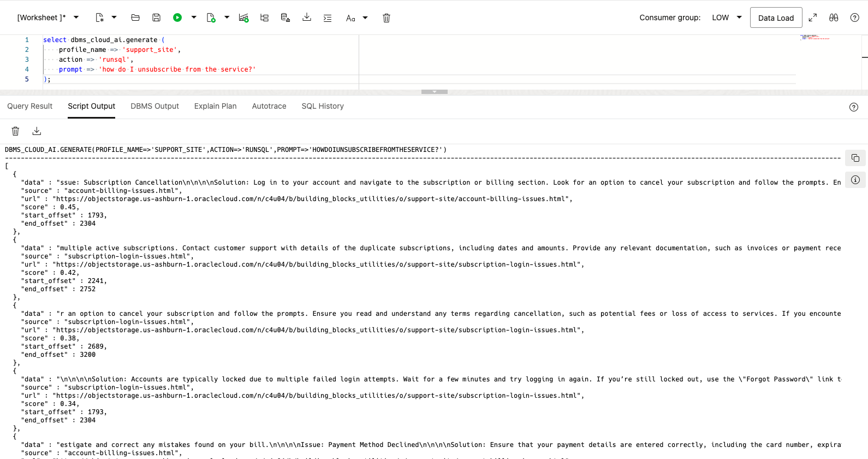Click line number 5 in the gutter
This screenshot has width=868, height=459.
coord(27,79)
